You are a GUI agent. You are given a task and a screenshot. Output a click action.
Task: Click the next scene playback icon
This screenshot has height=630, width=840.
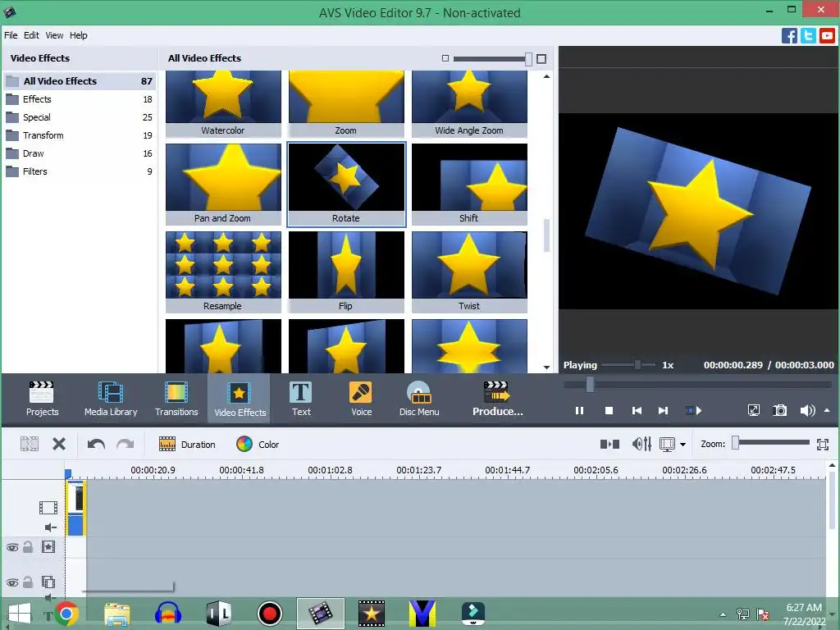coord(694,410)
